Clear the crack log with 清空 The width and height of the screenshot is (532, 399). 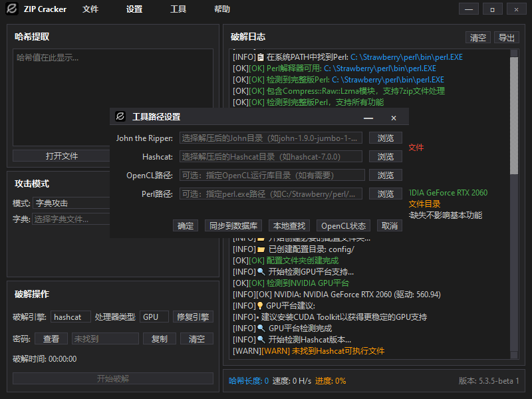477,37
